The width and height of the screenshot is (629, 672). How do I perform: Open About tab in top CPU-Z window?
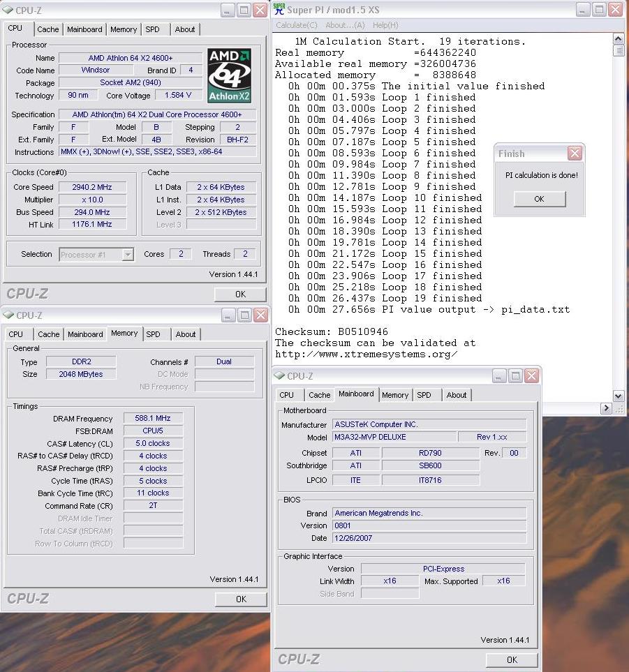click(185, 29)
